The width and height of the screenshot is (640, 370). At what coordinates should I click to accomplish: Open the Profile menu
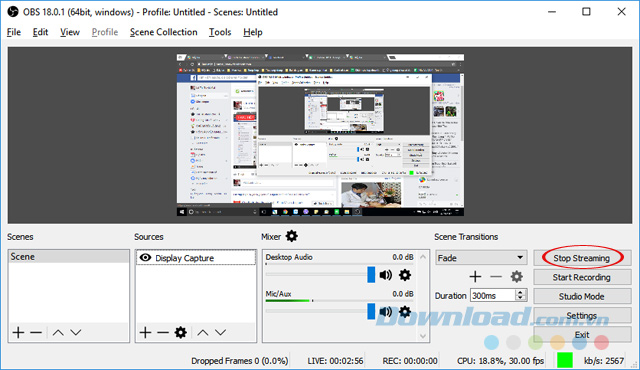[x=105, y=32]
